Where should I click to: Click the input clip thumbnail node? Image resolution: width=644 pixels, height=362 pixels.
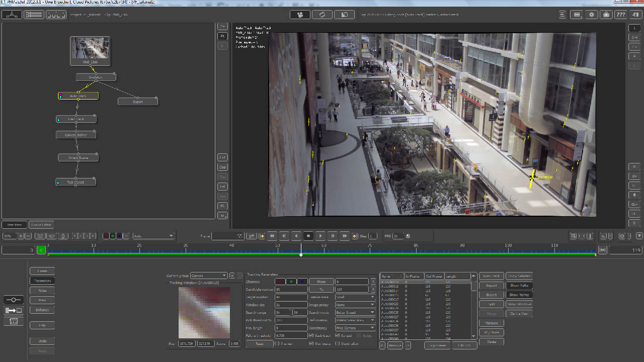pos(90,51)
